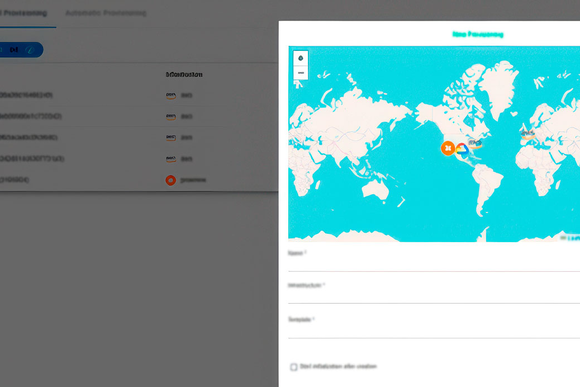The image size is (580, 387).
Task: Click the orange Proxmox icon in the table
Action: [171, 180]
